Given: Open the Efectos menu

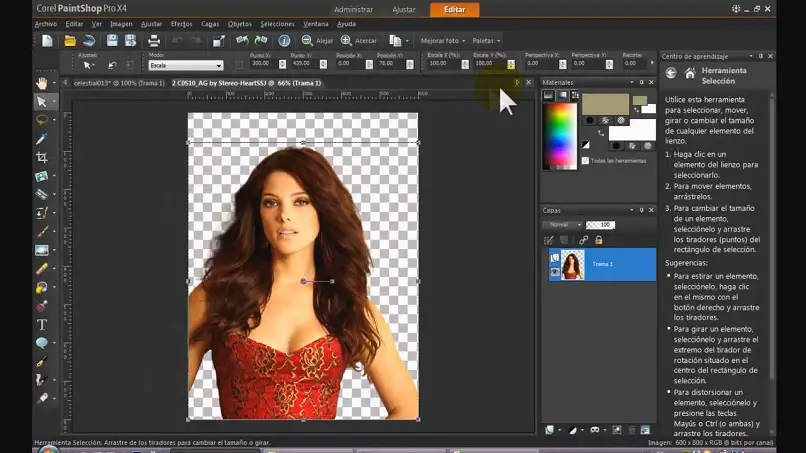Looking at the screenshot, I should coord(181,23).
